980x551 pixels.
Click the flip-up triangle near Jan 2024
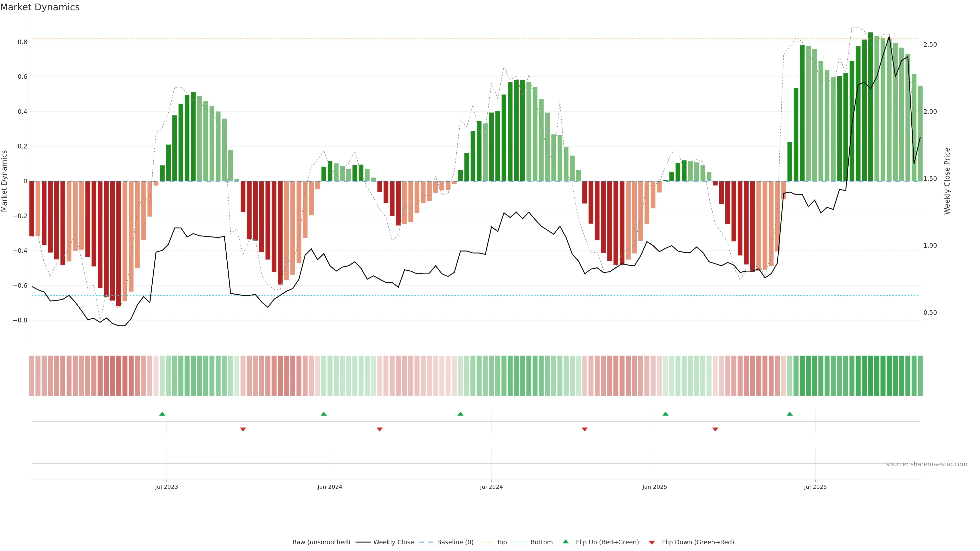click(324, 414)
